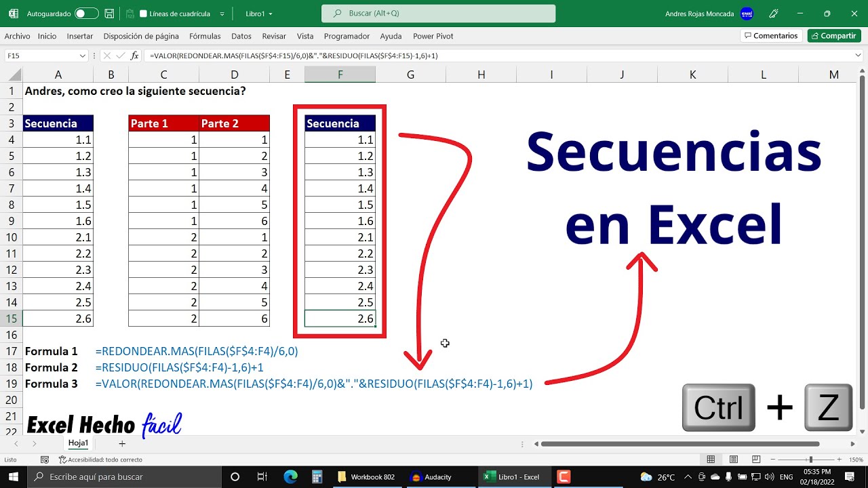Open Microsoft Edge from the taskbar
Image resolution: width=868 pixels, height=488 pixels.
[290, 476]
